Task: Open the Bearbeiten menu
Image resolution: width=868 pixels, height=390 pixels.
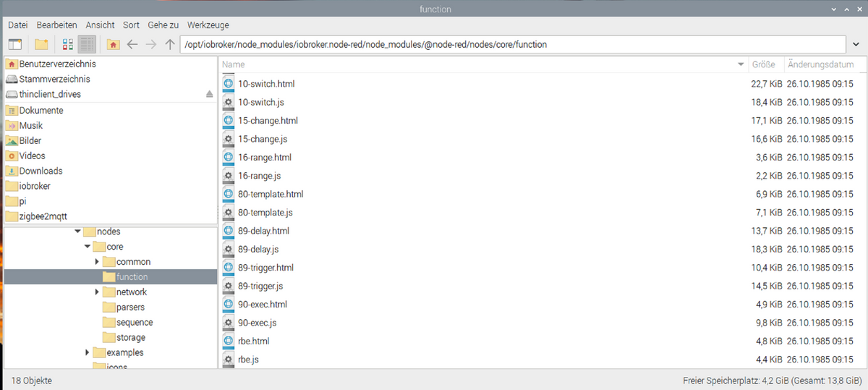Action: point(56,25)
